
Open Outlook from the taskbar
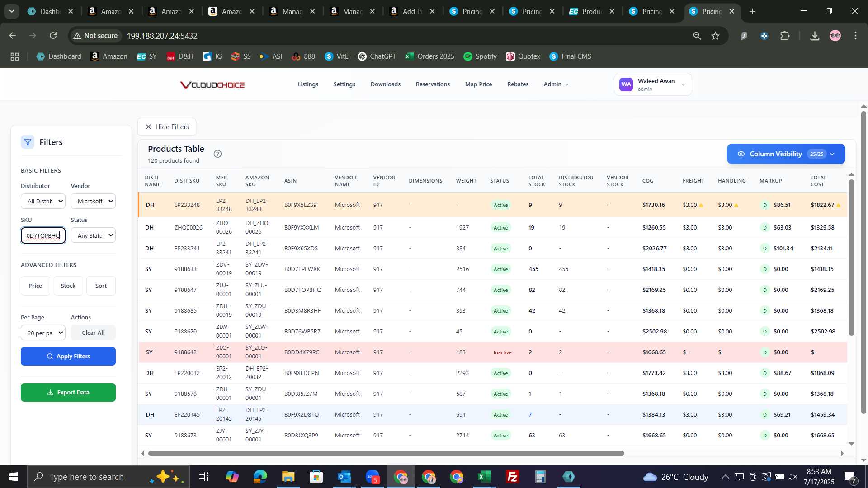click(344, 477)
